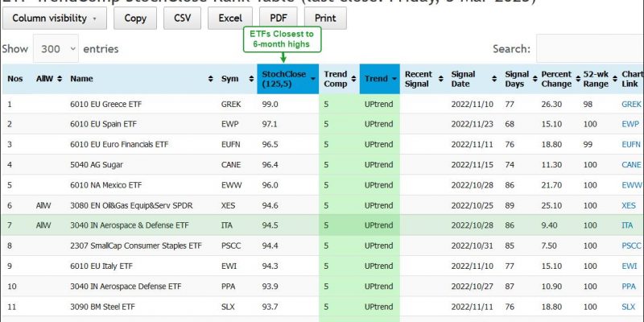Screen dimensions: 644x322
Task: Click signal days value 89
Action: pos(510,205)
